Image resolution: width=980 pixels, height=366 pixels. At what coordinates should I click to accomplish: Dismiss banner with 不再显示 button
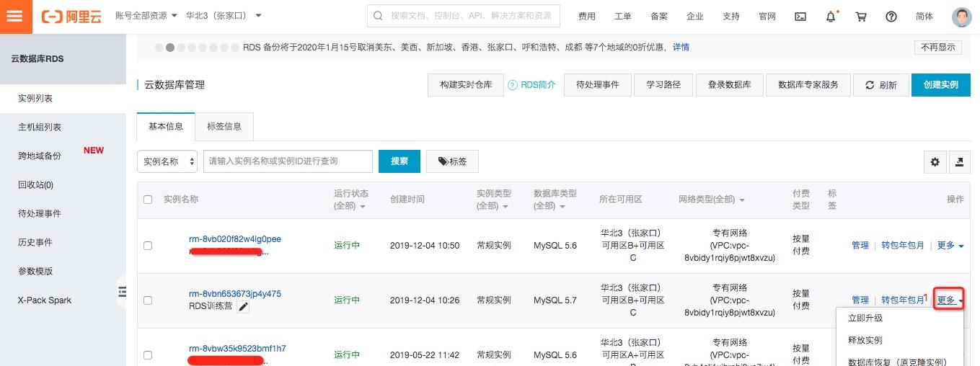click(938, 47)
